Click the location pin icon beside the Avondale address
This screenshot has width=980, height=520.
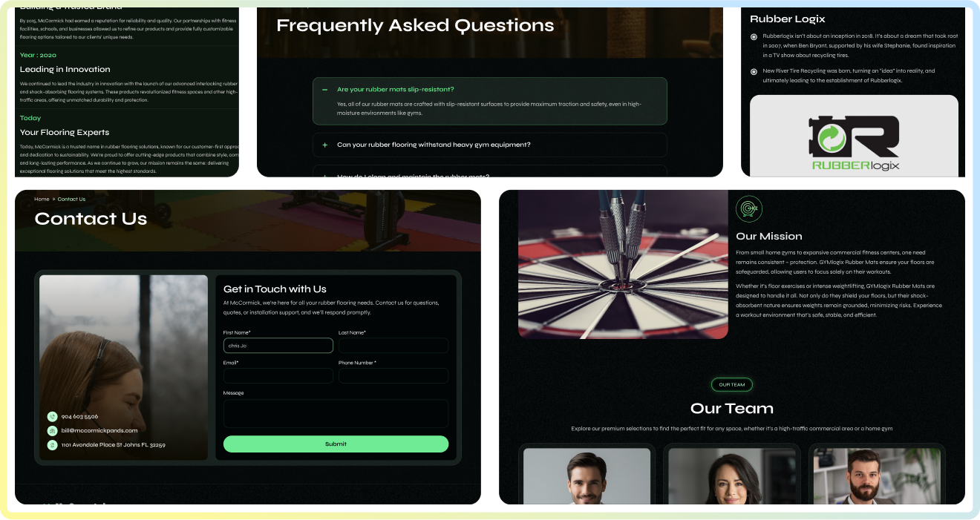coord(52,445)
